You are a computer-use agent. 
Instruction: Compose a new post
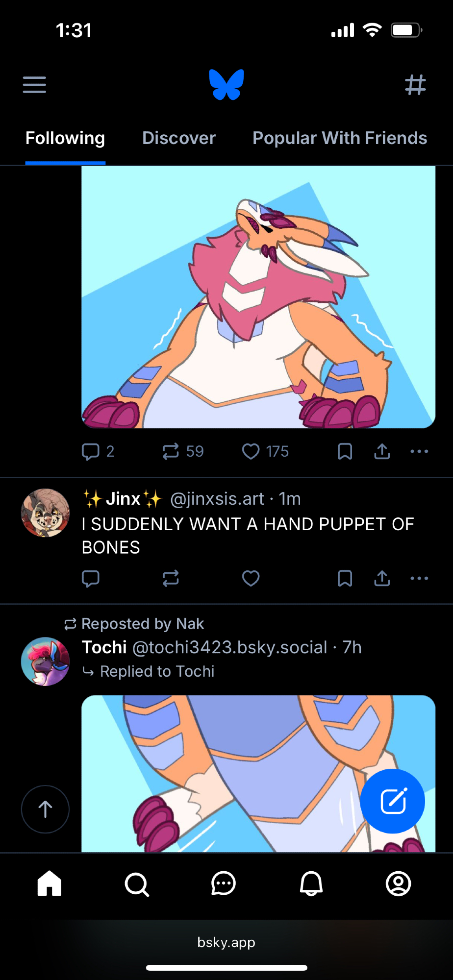point(392,801)
